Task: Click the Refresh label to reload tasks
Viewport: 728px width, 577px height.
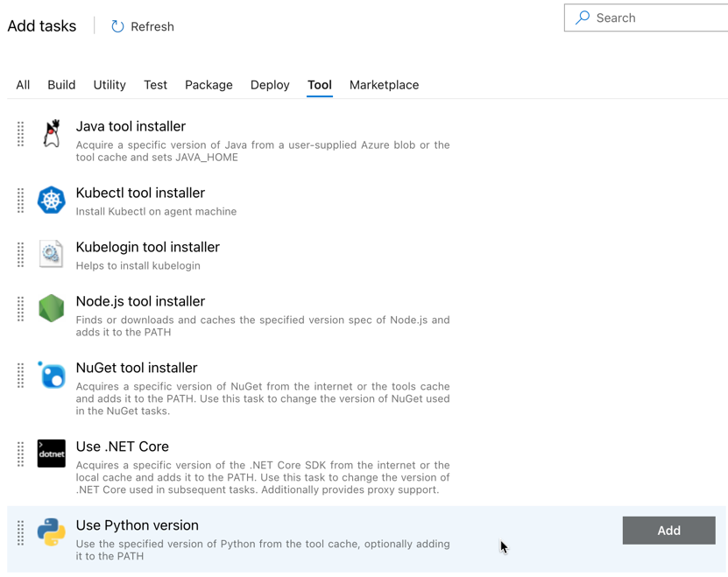Action: tap(151, 26)
